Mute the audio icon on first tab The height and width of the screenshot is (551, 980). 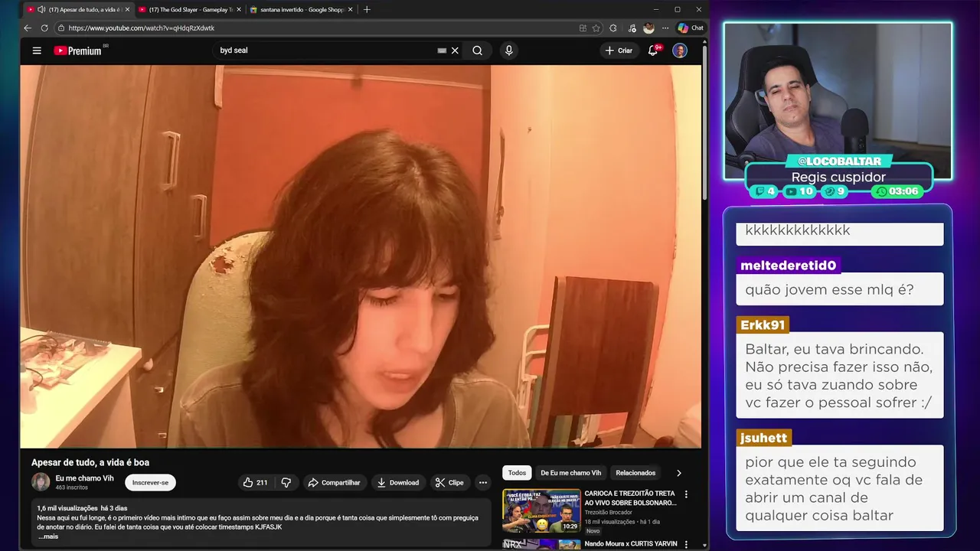[x=41, y=9]
